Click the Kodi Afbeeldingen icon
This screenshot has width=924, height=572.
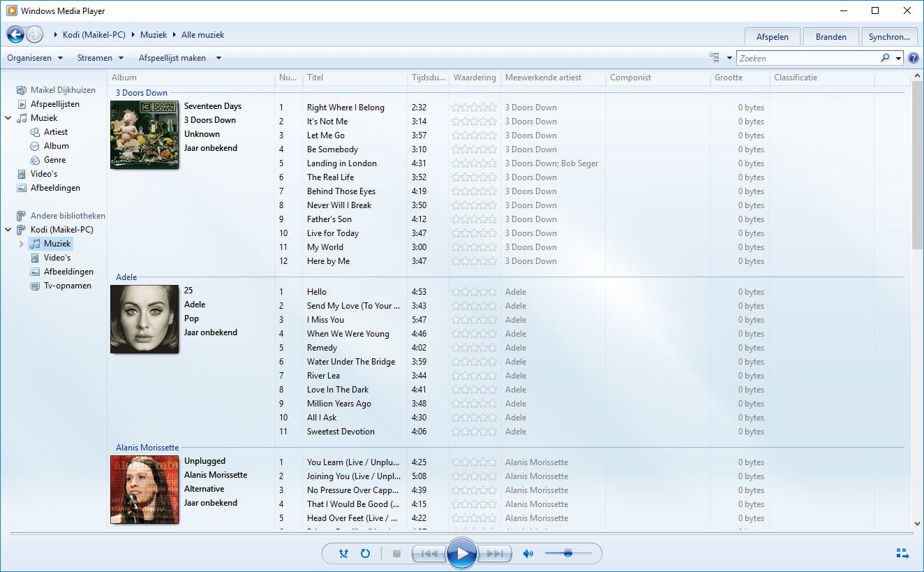(x=35, y=272)
